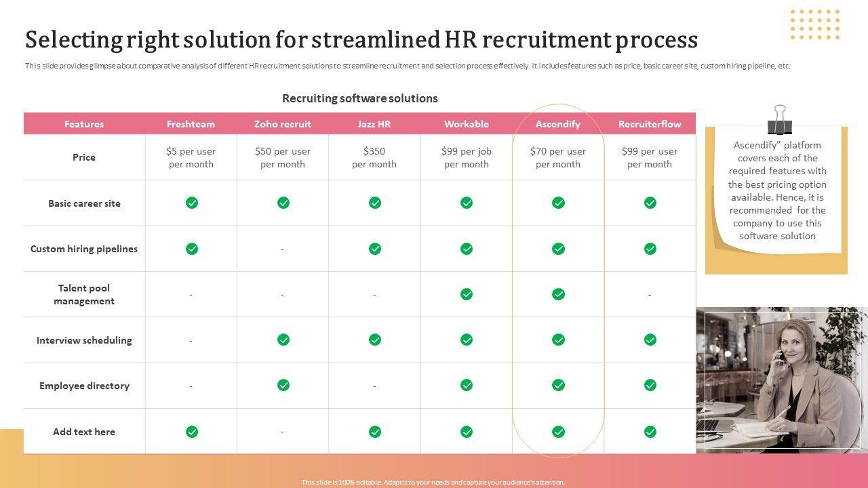Select the subtitle starting "This slide provides glimpse"
868x488 pixels.
coord(408,66)
